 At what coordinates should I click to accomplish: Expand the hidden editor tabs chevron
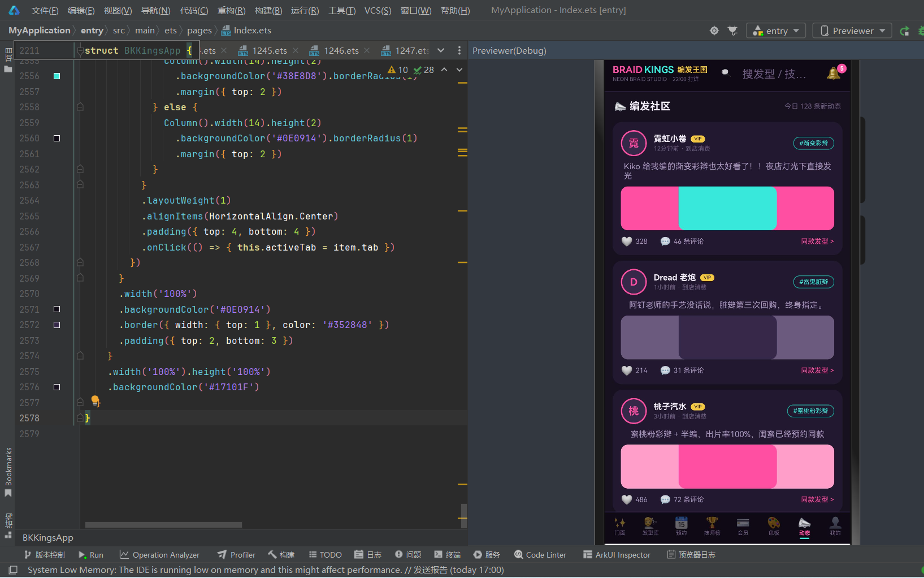(441, 50)
